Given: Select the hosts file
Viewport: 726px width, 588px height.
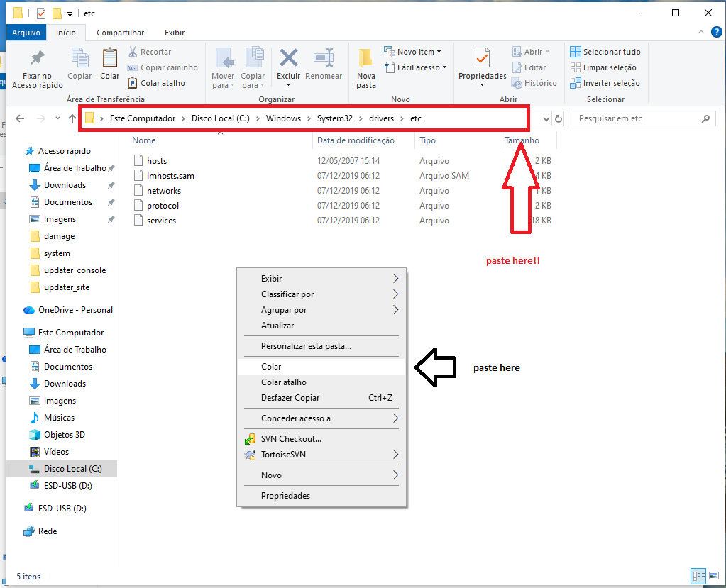Looking at the screenshot, I should 157,161.
